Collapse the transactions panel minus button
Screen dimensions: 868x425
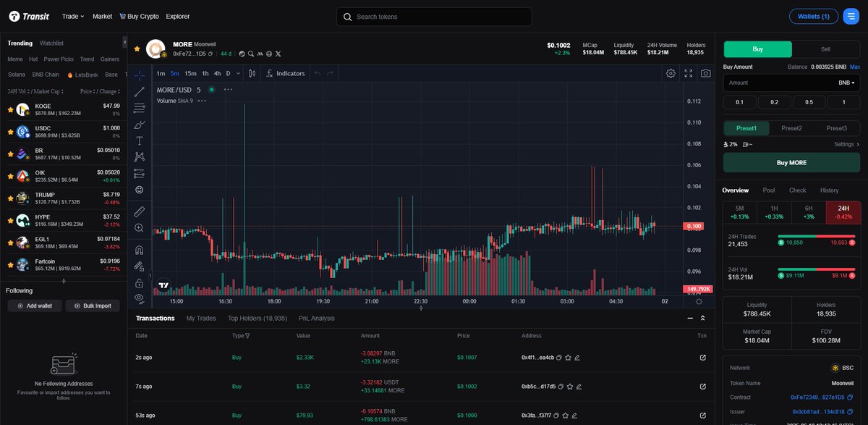pos(689,318)
